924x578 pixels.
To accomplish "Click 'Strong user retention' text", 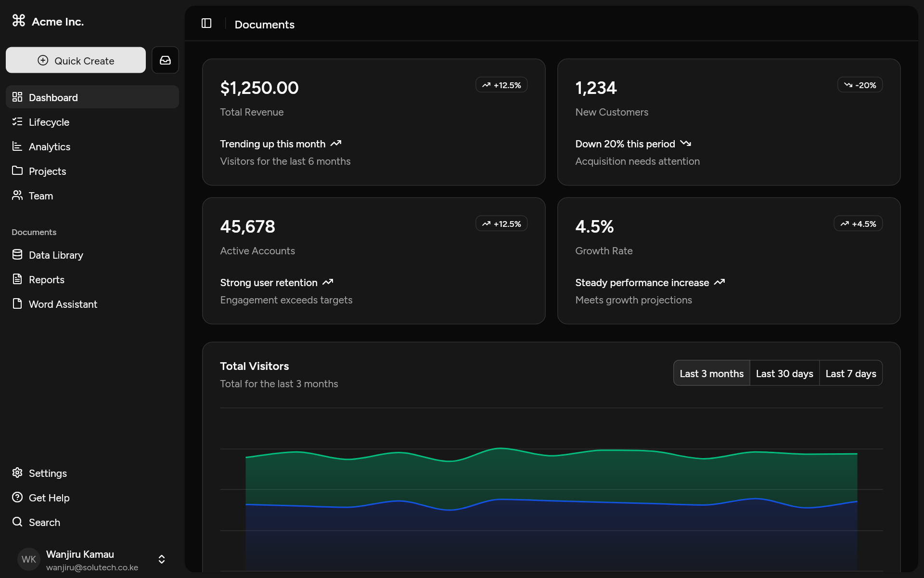I will coord(269,283).
